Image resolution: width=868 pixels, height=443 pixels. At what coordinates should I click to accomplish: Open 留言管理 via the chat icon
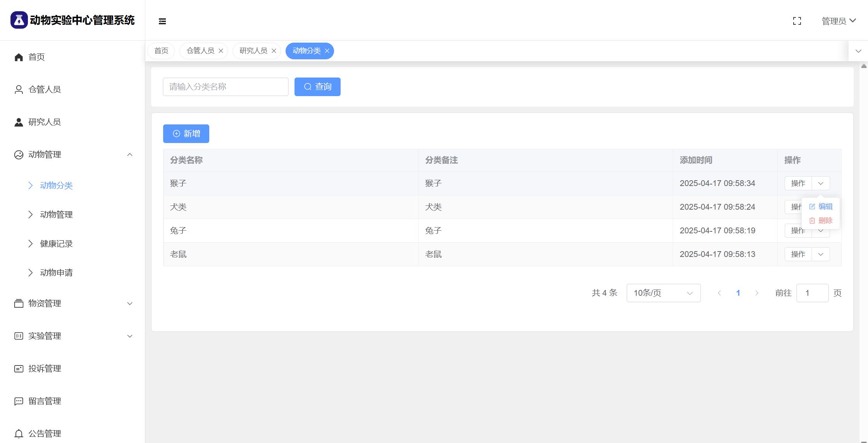[x=19, y=401]
